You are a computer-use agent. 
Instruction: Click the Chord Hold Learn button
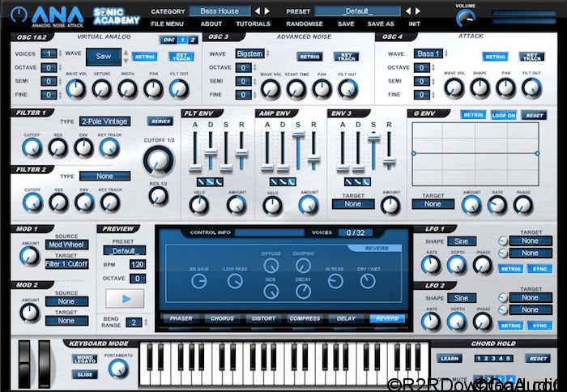(x=450, y=358)
